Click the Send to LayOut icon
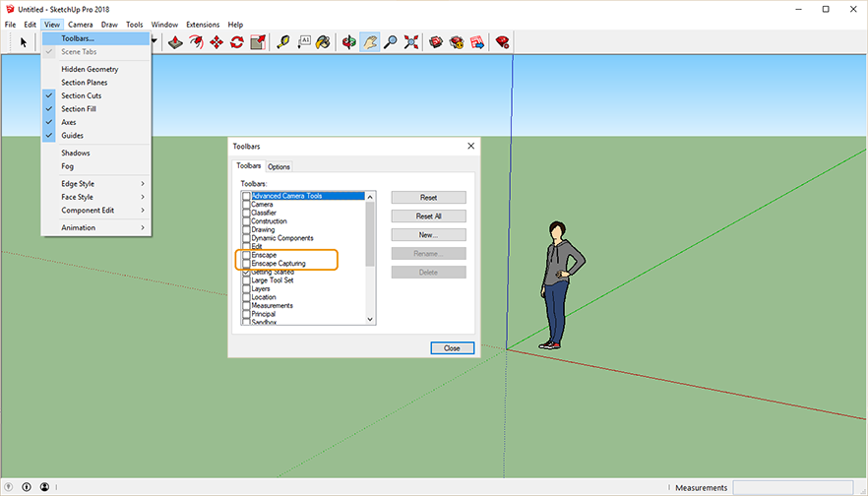The image size is (868, 496). (x=476, y=42)
